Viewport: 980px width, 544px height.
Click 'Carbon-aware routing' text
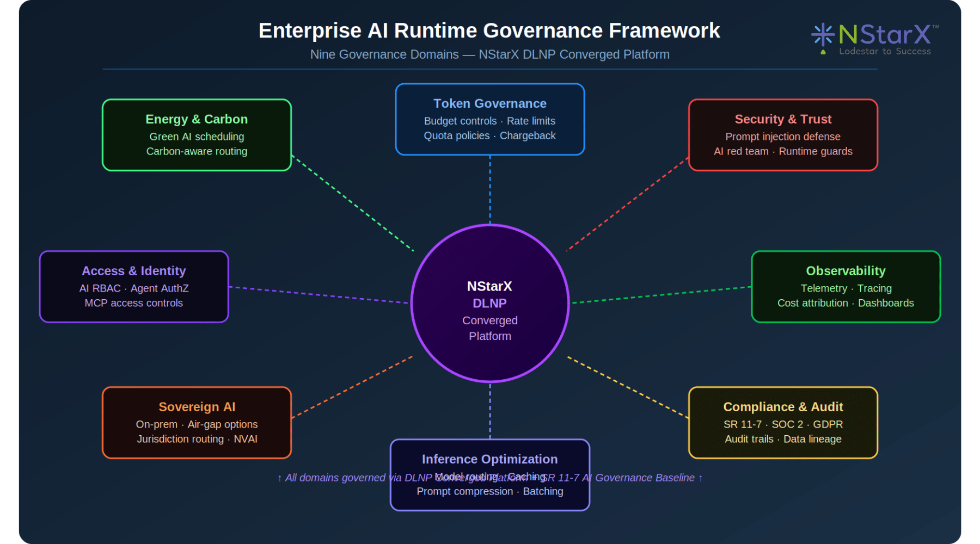[197, 151]
